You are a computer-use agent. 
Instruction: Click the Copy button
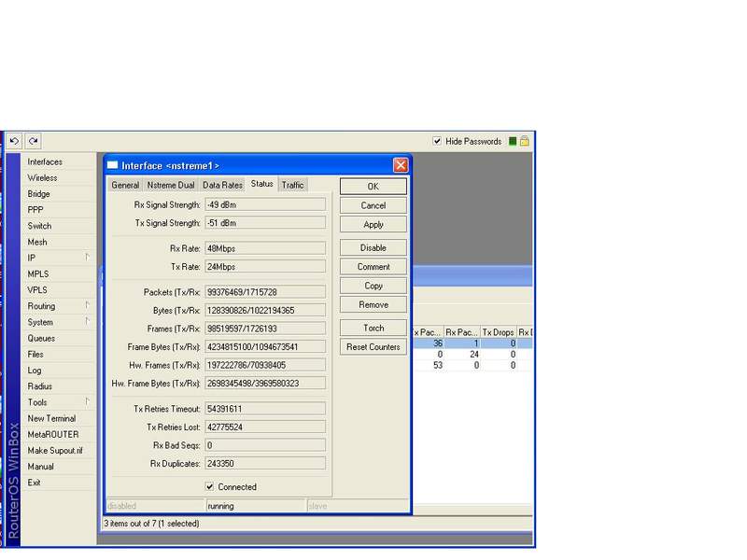[x=373, y=286]
